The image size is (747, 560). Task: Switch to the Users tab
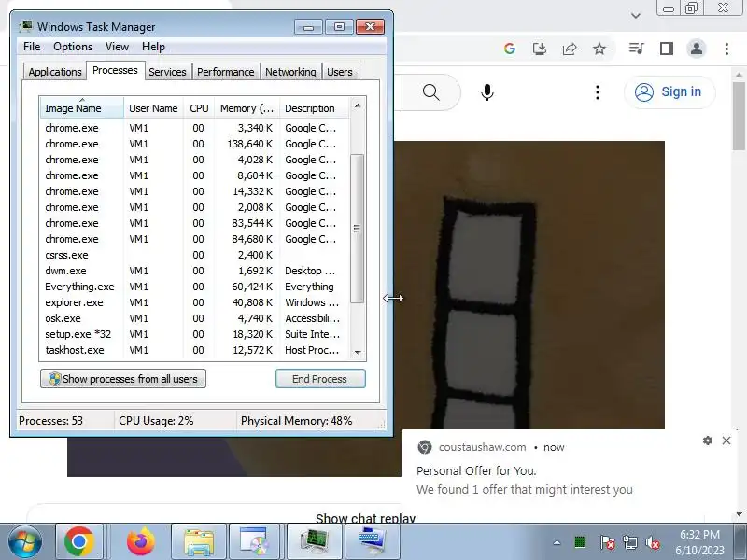[340, 72]
